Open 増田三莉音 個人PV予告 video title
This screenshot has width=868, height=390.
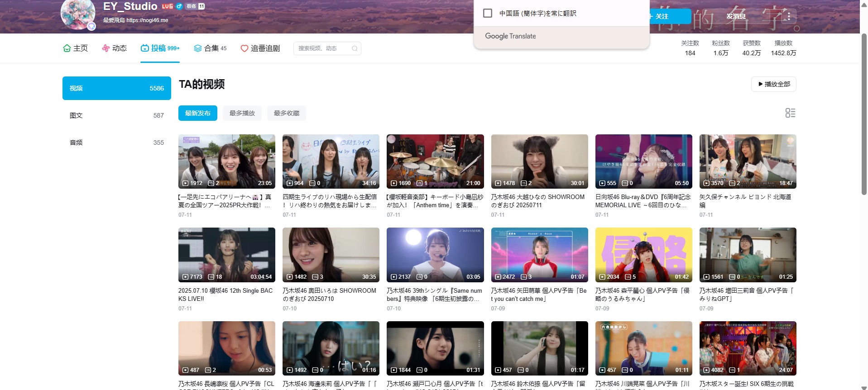tap(747, 295)
